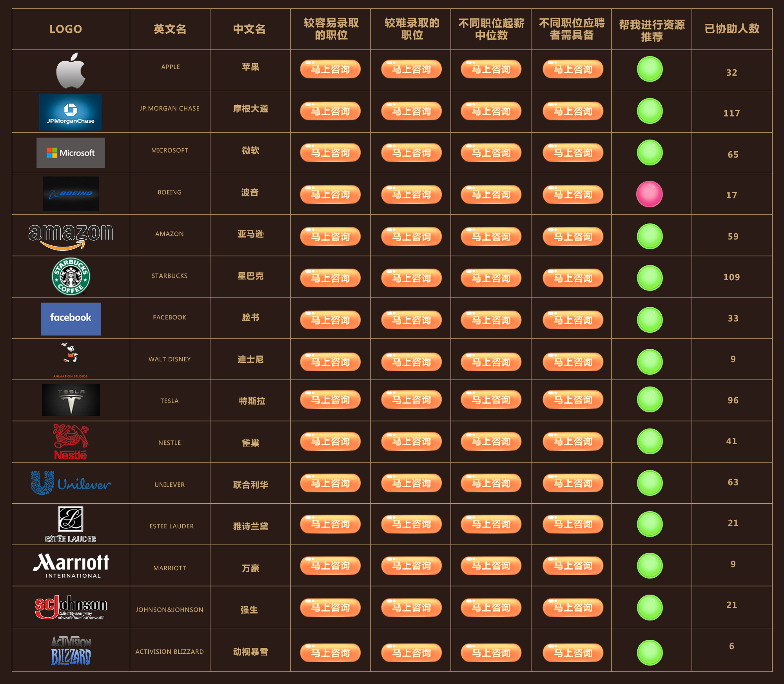
Task: Click 马上咨询 for Boeing easier positions
Action: click(330, 194)
